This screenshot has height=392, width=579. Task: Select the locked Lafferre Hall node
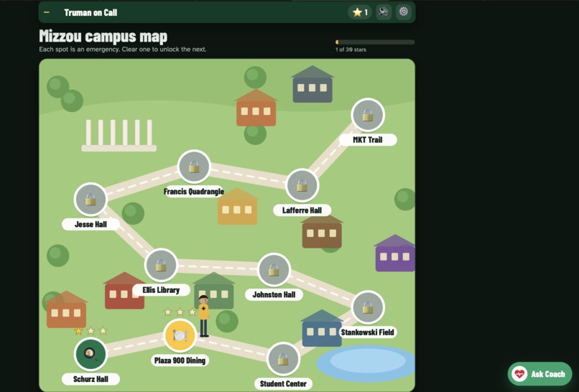click(x=302, y=185)
